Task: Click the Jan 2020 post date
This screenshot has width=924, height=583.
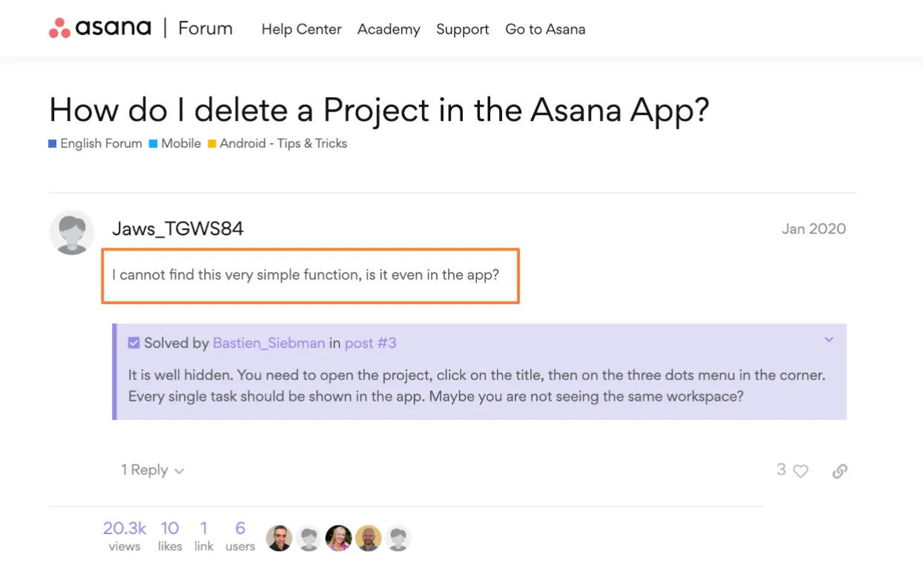Action: 814,229
